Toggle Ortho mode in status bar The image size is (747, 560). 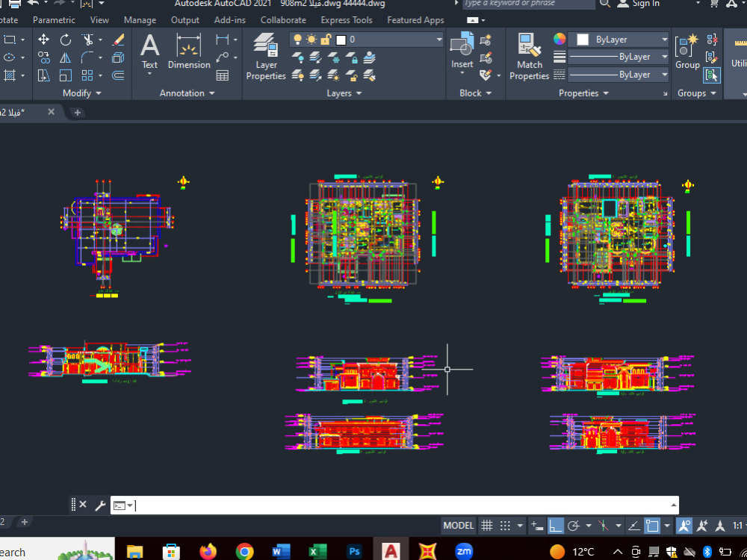coord(554,526)
